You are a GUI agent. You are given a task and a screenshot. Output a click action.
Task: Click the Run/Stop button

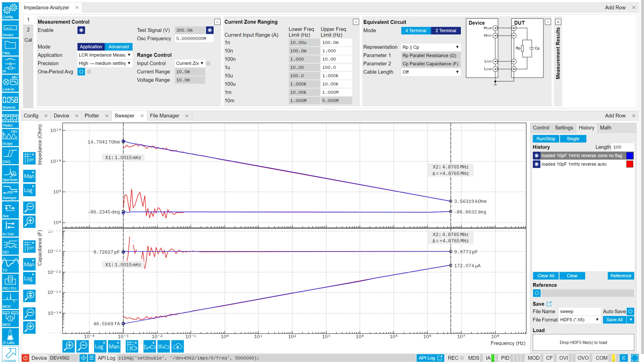546,139
